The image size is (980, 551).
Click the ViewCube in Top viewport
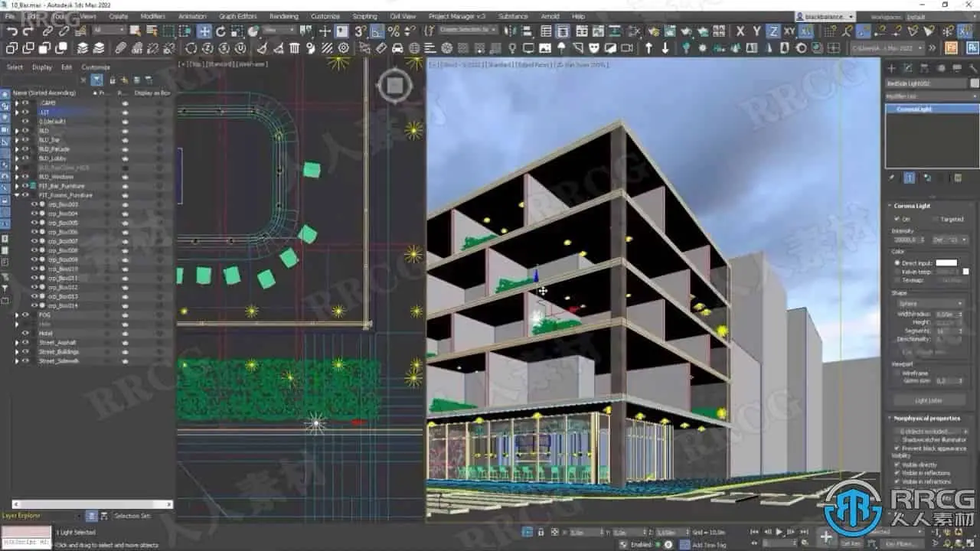pos(394,86)
